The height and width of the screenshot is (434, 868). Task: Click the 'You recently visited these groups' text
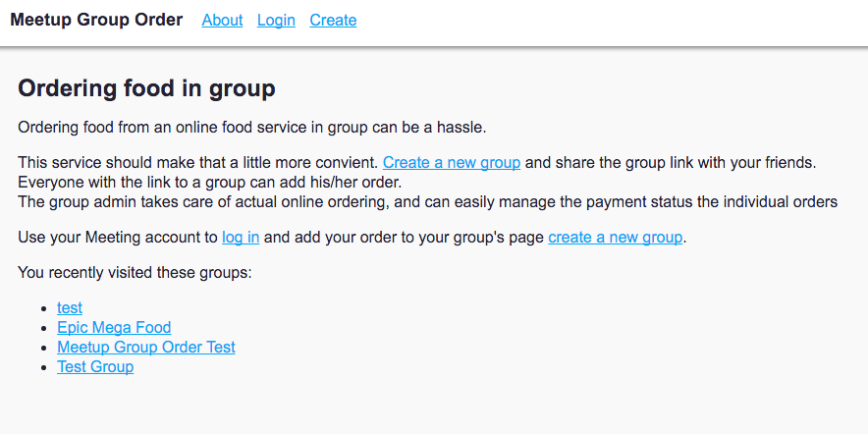tap(136, 272)
